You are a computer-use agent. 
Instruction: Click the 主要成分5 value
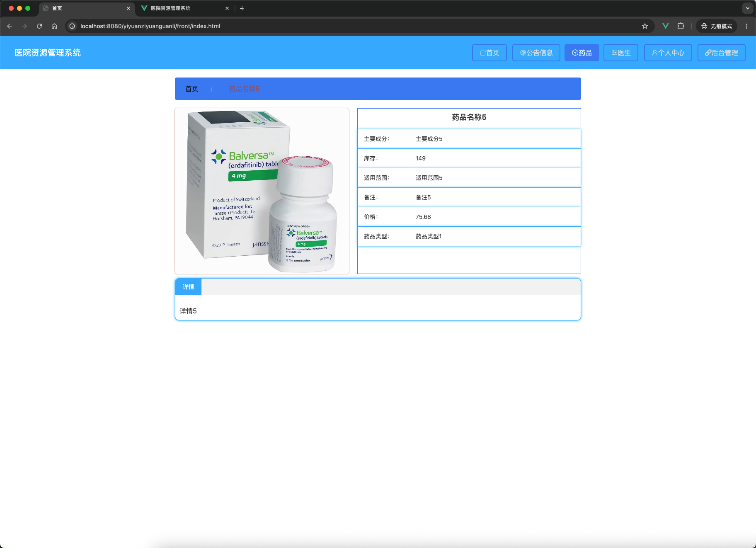coord(429,139)
